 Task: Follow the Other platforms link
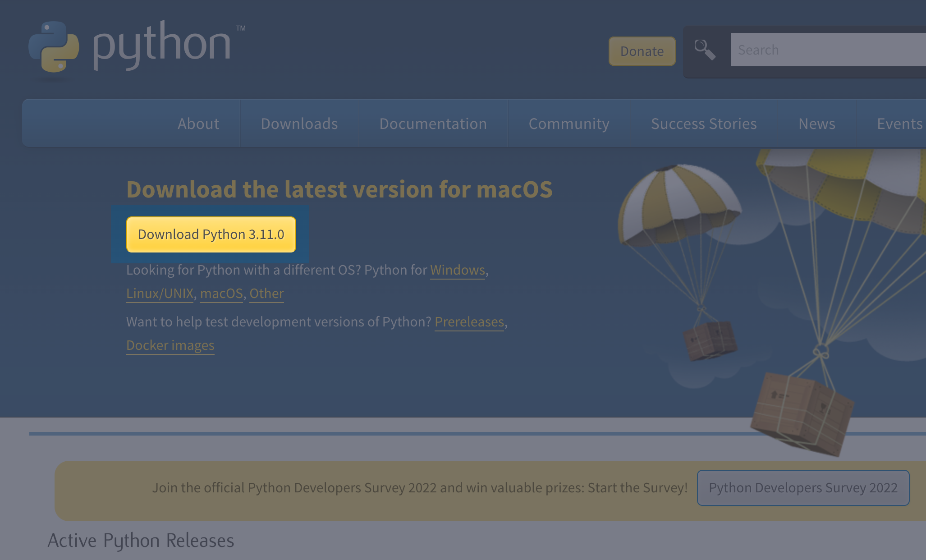coord(266,294)
